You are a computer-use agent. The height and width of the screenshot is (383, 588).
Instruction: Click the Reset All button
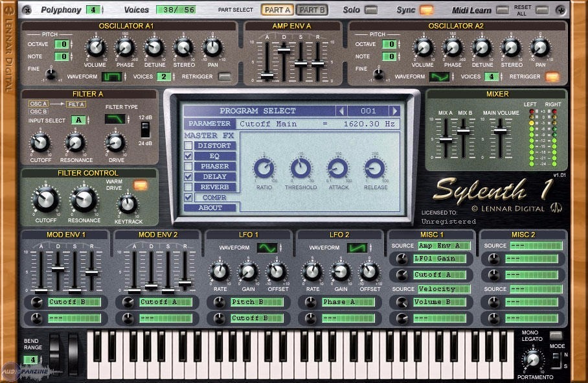(x=542, y=10)
